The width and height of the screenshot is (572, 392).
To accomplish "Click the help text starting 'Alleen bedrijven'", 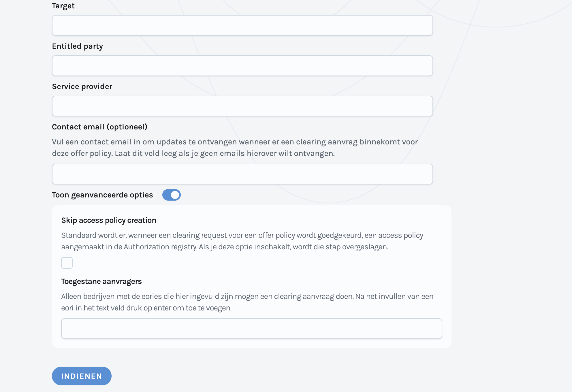I will [x=247, y=297].
